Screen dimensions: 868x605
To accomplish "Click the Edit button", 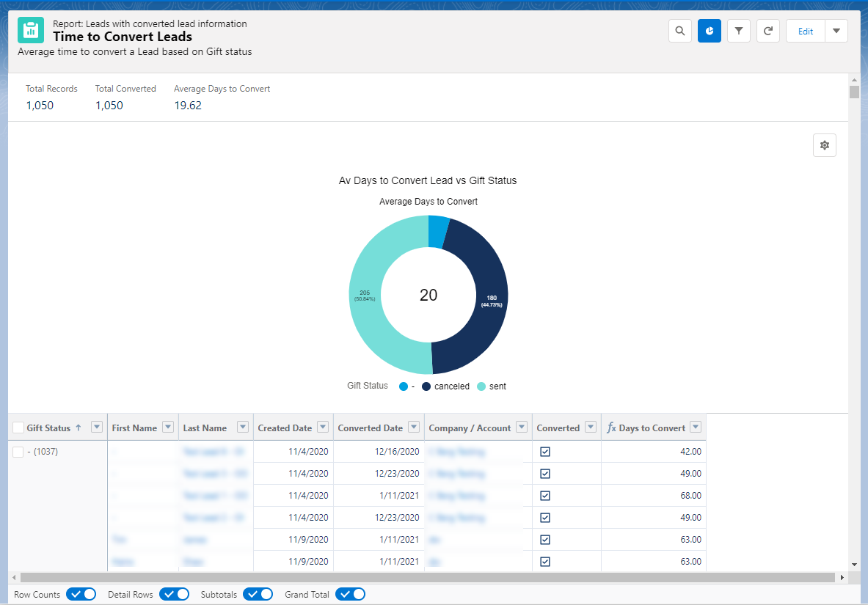I will tap(806, 31).
